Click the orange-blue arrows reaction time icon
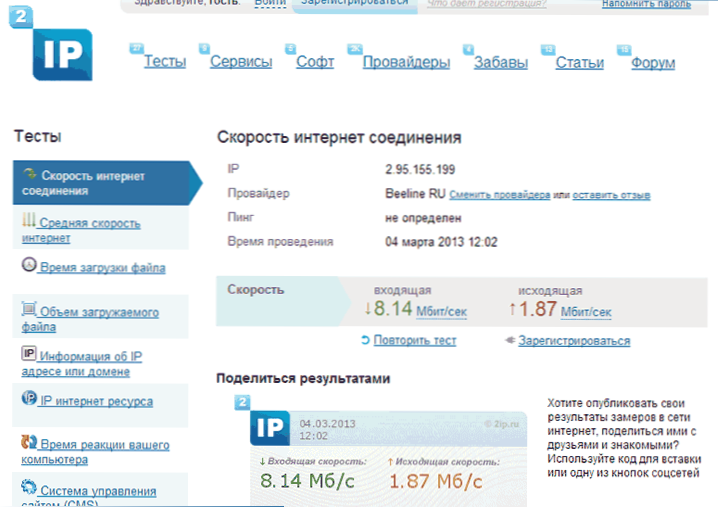This screenshot has height=507, width=718. pos(29,442)
